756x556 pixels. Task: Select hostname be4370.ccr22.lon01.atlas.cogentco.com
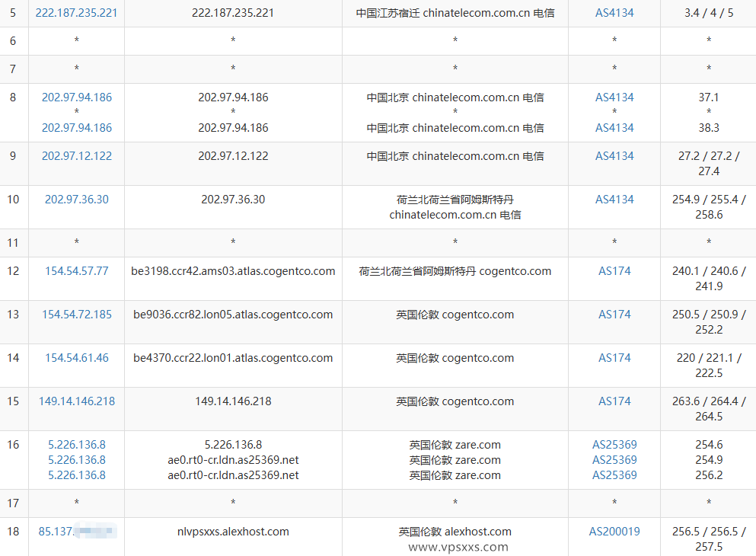[x=233, y=358]
